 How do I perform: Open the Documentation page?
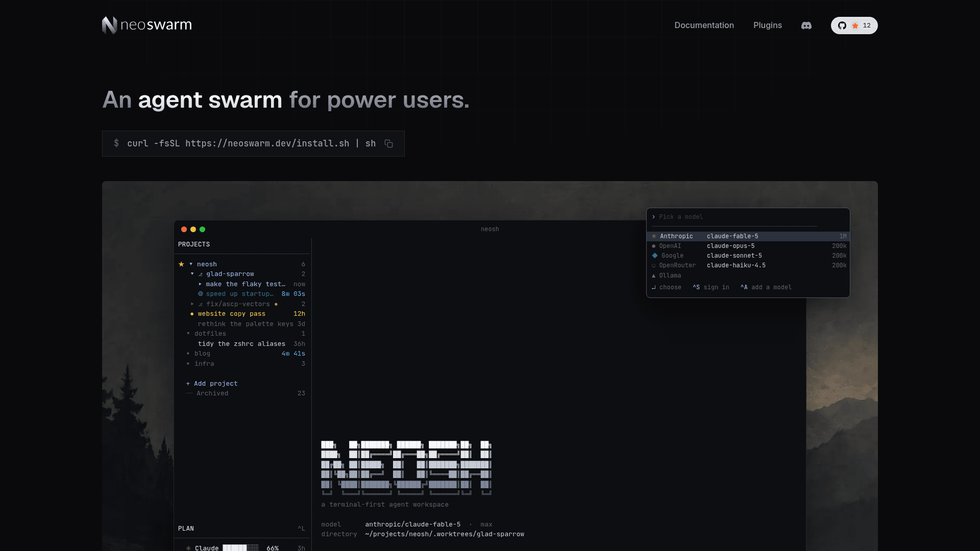pyautogui.click(x=704, y=26)
